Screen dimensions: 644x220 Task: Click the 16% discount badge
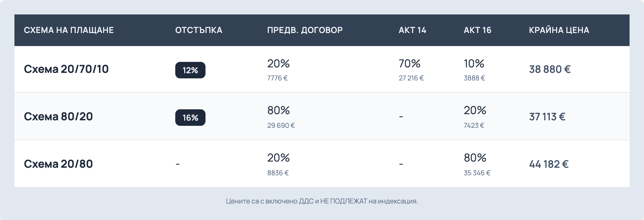190,118
